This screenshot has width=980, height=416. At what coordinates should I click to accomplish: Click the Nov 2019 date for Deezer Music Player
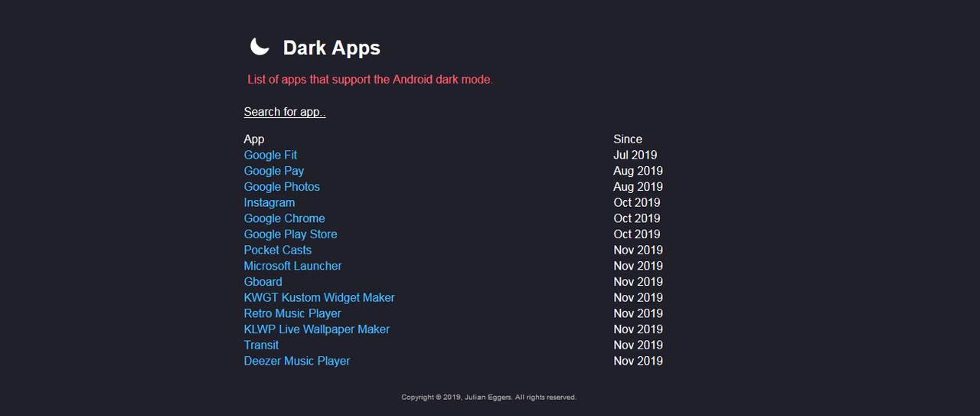tap(638, 361)
